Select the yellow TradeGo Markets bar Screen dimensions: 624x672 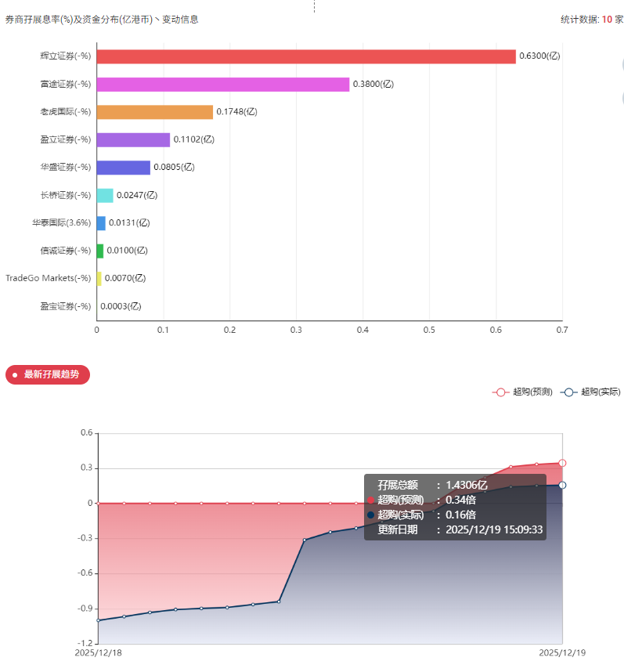pyautogui.click(x=99, y=279)
